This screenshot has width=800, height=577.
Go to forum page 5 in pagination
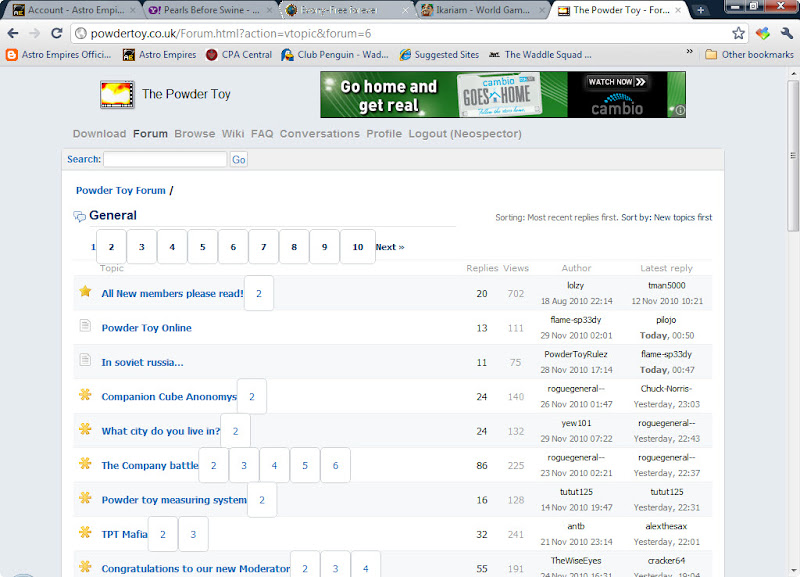203,247
